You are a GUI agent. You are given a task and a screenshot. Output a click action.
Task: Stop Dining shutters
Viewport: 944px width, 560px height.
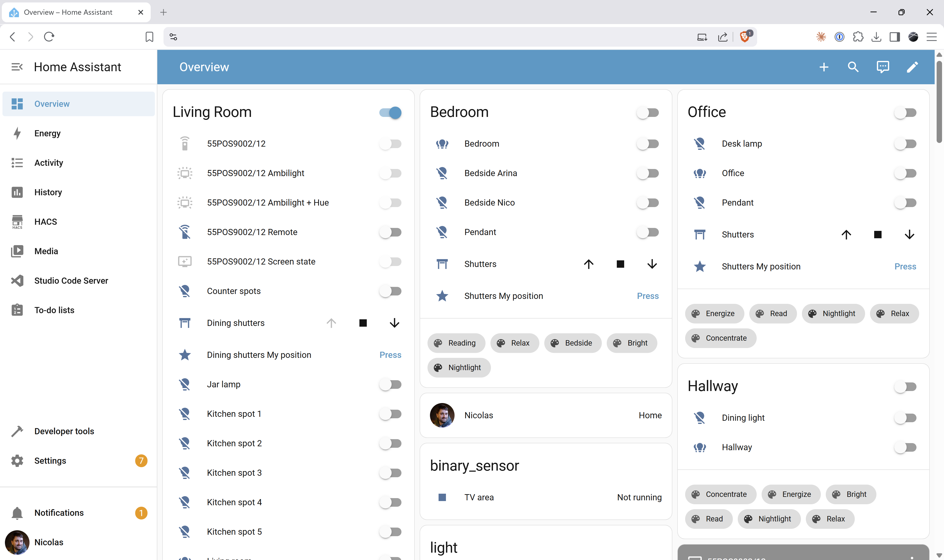[x=363, y=323]
